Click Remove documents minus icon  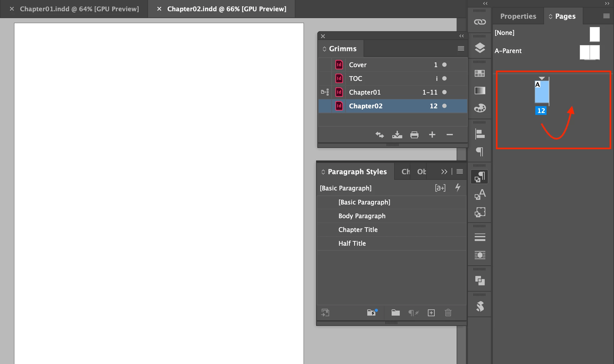(449, 135)
